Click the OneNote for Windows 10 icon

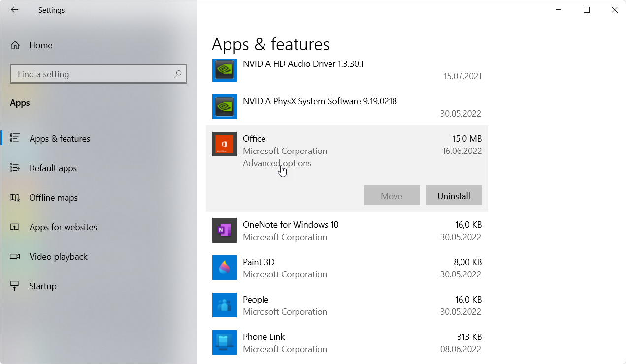tap(225, 230)
